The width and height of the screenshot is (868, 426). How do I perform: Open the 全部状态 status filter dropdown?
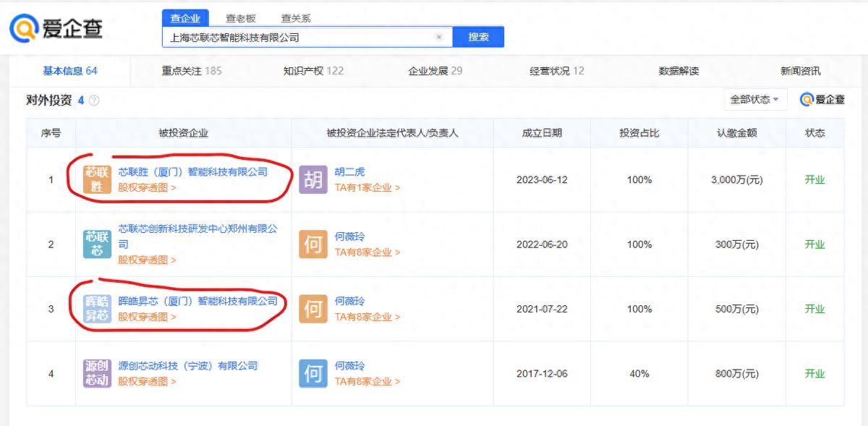click(754, 98)
